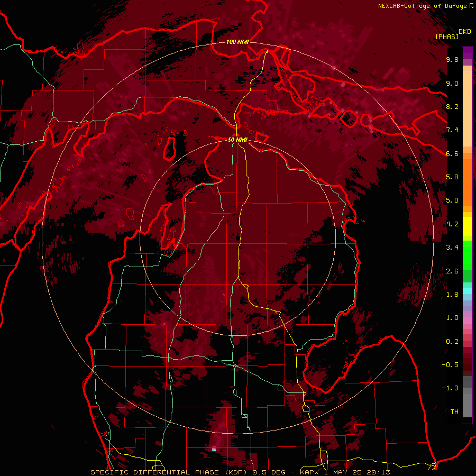The height and width of the screenshot is (476, 476).
Task: Click the DKD units label above the legend
Action: point(465,32)
